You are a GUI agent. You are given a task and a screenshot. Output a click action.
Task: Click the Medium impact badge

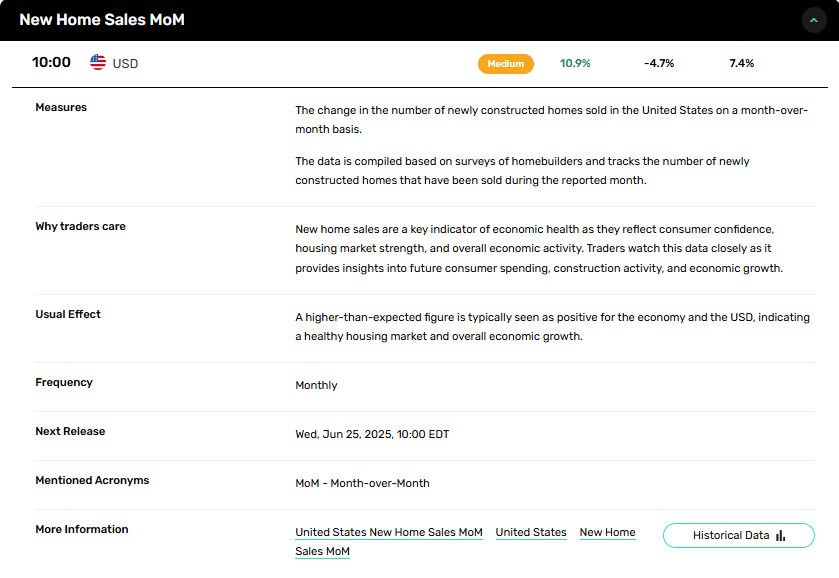tap(505, 63)
